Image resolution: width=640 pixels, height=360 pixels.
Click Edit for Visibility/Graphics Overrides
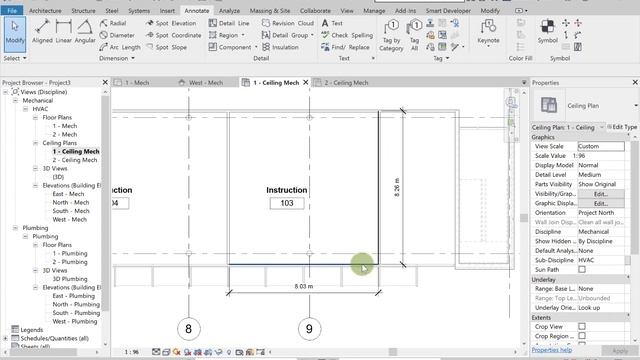coord(600,193)
